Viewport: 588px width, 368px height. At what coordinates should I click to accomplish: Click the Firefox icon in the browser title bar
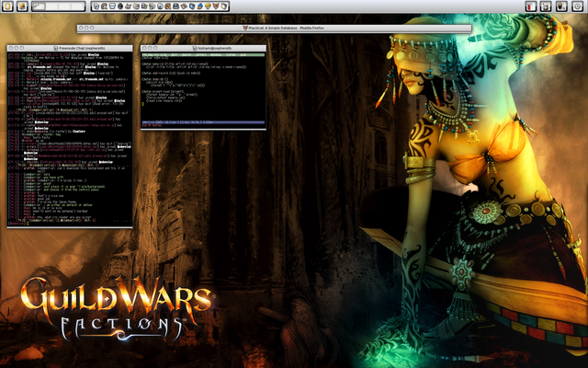tap(245, 29)
